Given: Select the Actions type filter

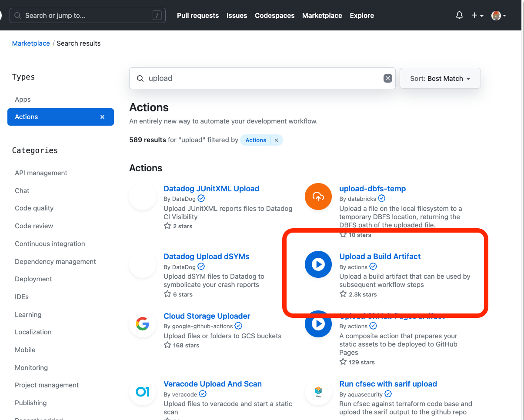Looking at the screenshot, I should point(60,117).
